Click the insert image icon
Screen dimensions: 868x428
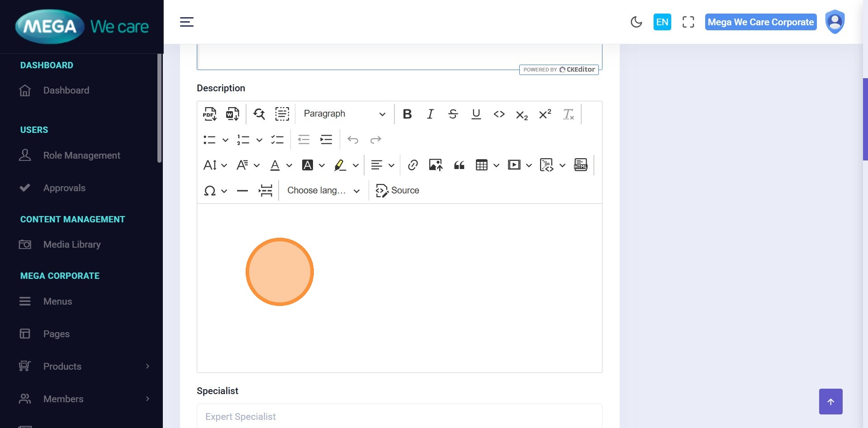pos(436,165)
